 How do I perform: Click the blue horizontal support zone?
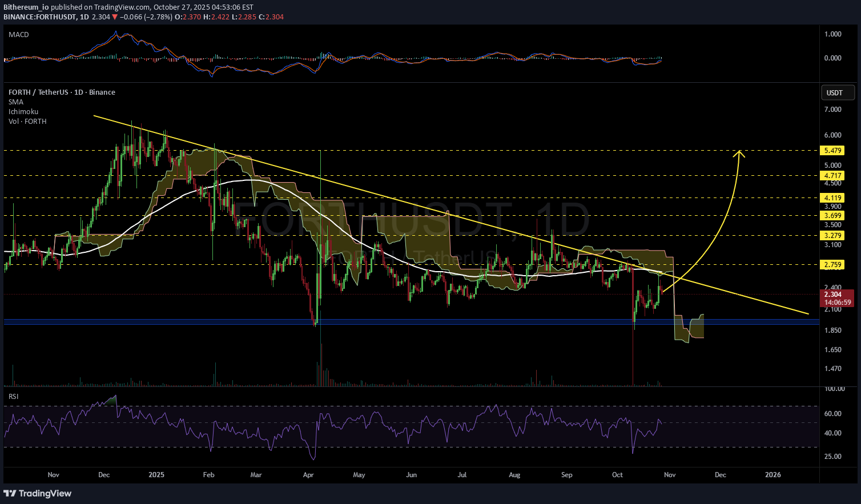tap(343, 322)
